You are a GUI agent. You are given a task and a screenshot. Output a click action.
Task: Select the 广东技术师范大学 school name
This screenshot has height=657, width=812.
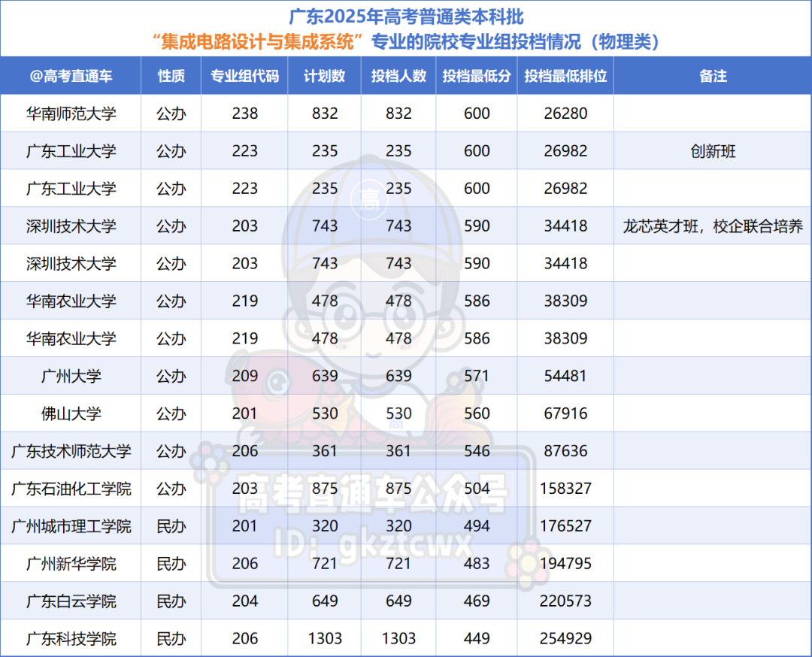point(71,451)
